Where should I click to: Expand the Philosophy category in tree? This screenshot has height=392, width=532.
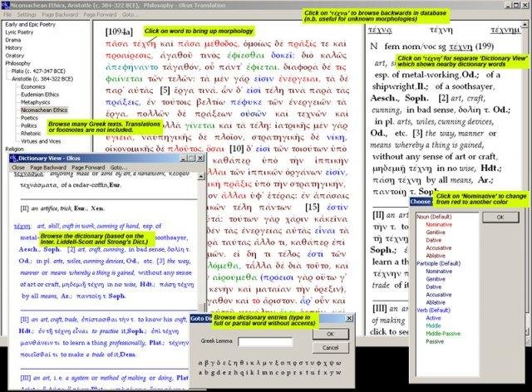coord(18,62)
